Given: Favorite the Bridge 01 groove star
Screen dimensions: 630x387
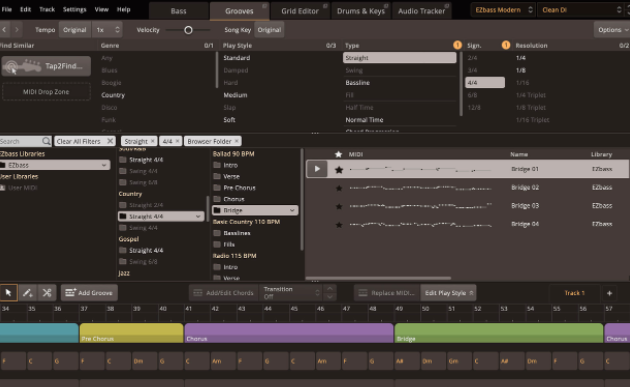Looking at the screenshot, I should pyautogui.click(x=339, y=170).
